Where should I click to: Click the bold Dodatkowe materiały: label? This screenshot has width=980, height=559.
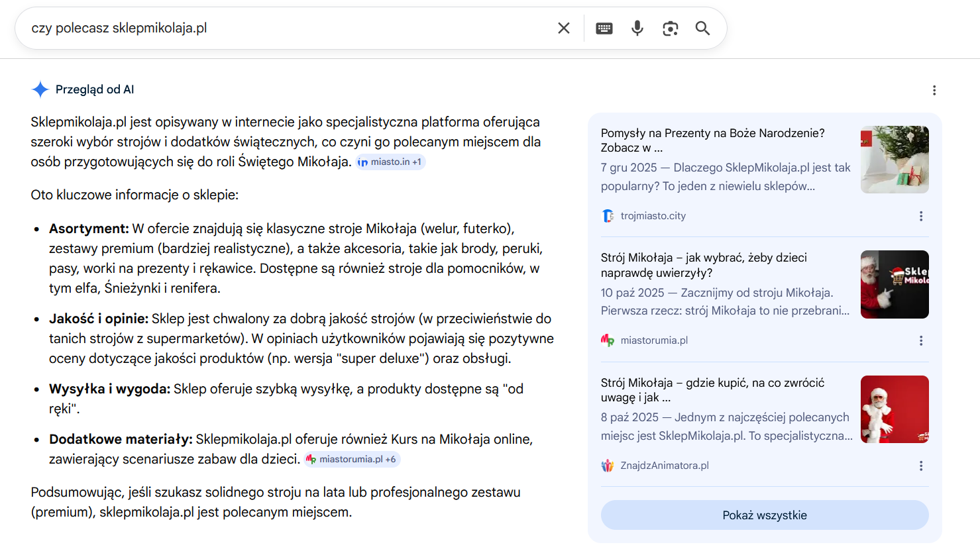click(121, 439)
